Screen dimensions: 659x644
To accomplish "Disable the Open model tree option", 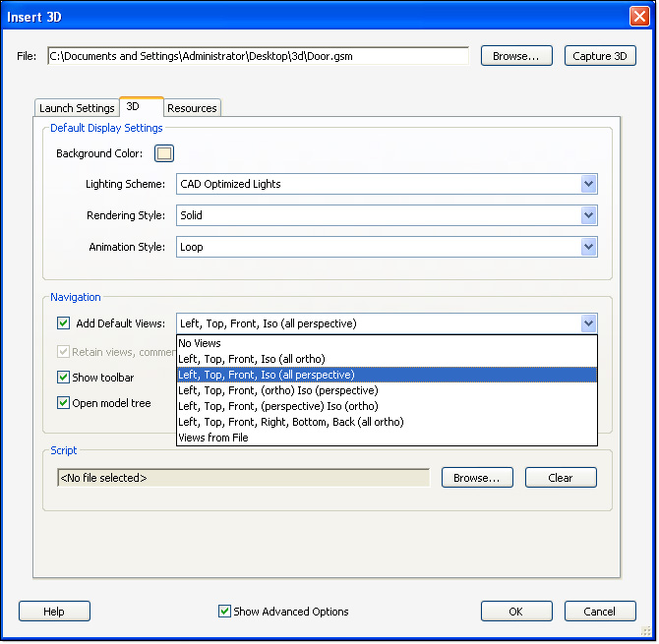I will [x=64, y=403].
